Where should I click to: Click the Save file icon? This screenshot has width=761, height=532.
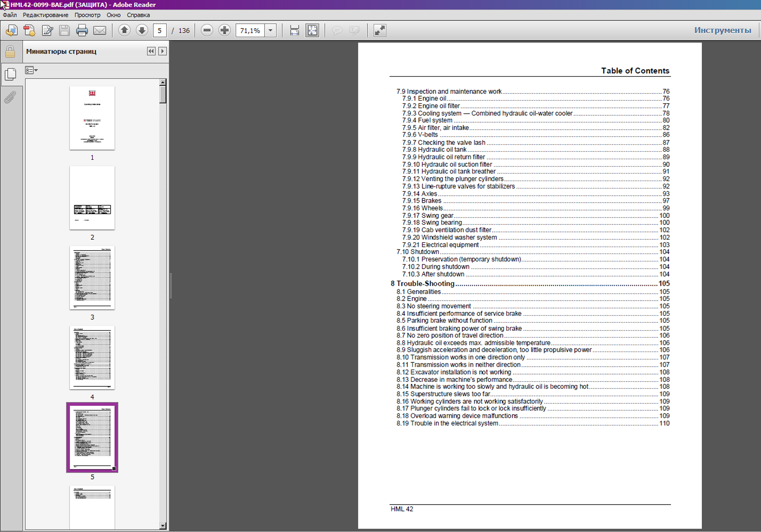click(64, 30)
